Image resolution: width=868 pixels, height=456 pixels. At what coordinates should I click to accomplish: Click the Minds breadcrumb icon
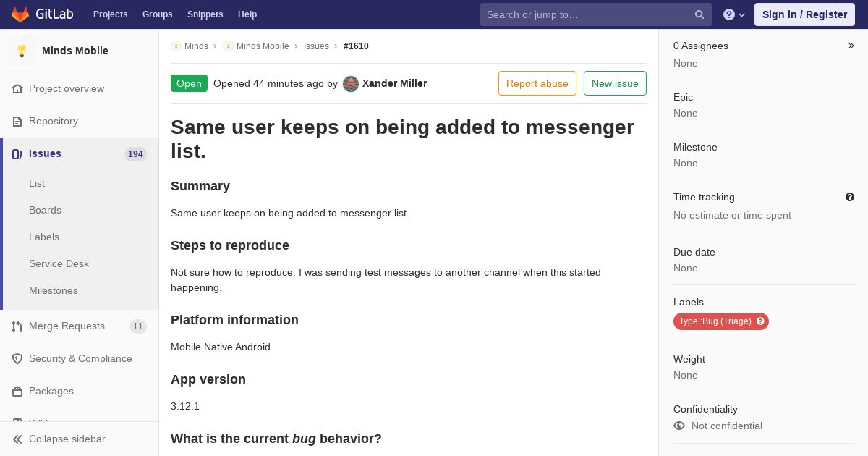pos(176,46)
